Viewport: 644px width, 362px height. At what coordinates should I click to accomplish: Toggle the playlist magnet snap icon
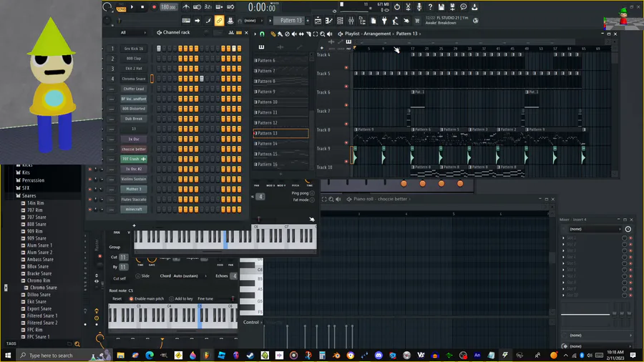[x=262, y=34]
